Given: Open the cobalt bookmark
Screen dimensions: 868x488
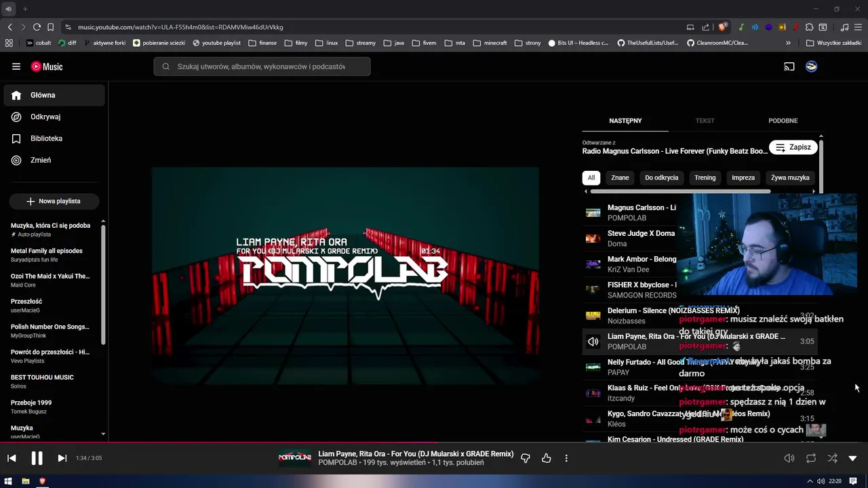Looking at the screenshot, I should tap(39, 43).
